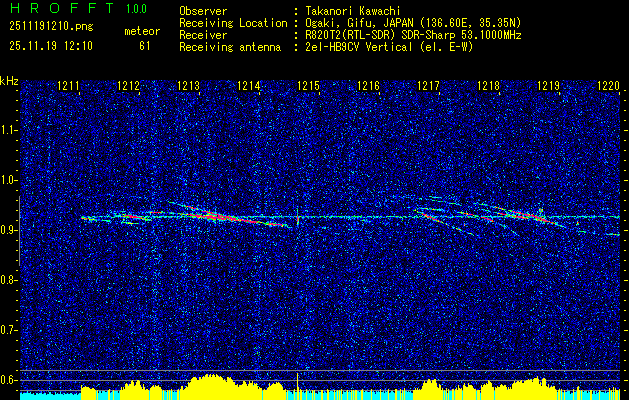Click the 1211 time marker
Screen dimensions: 629x400
68,85
